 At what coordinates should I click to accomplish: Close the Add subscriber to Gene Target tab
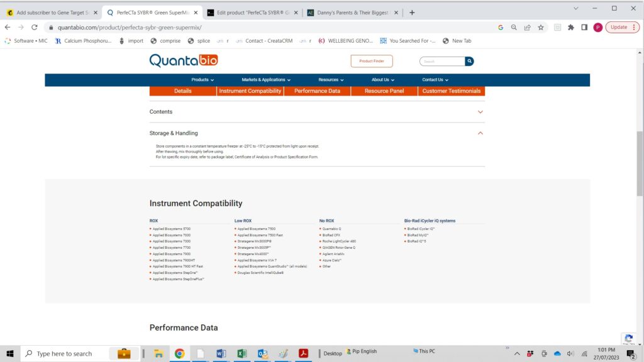click(x=96, y=13)
